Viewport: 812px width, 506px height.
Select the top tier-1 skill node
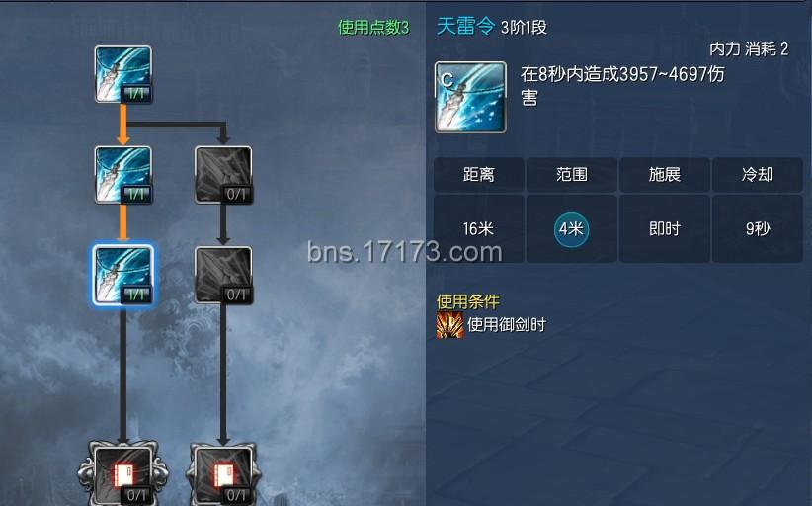pos(122,74)
